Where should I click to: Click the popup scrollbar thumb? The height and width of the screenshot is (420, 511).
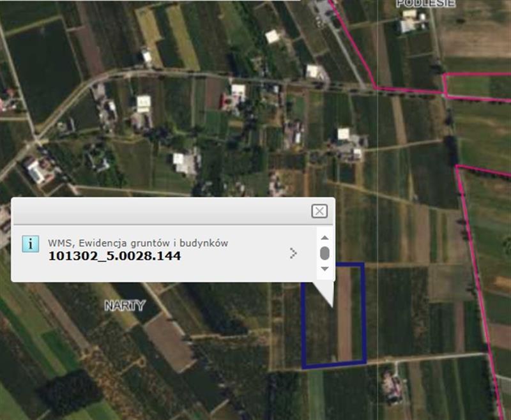click(x=324, y=253)
